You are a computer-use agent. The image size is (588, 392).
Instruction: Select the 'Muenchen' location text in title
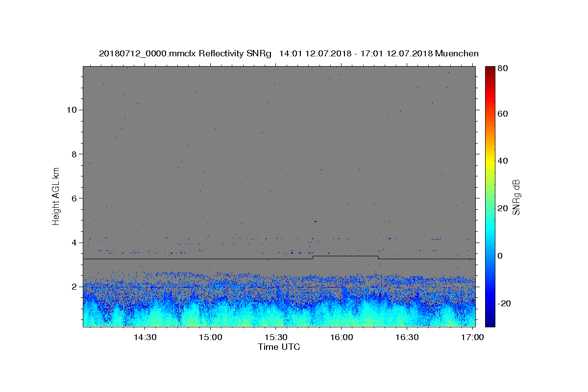pyautogui.click(x=457, y=53)
